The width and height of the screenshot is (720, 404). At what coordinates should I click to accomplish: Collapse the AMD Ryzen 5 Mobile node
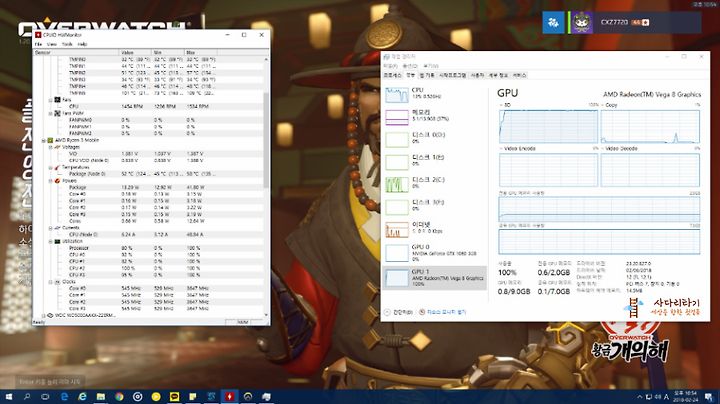pyautogui.click(x=44, y=140)
